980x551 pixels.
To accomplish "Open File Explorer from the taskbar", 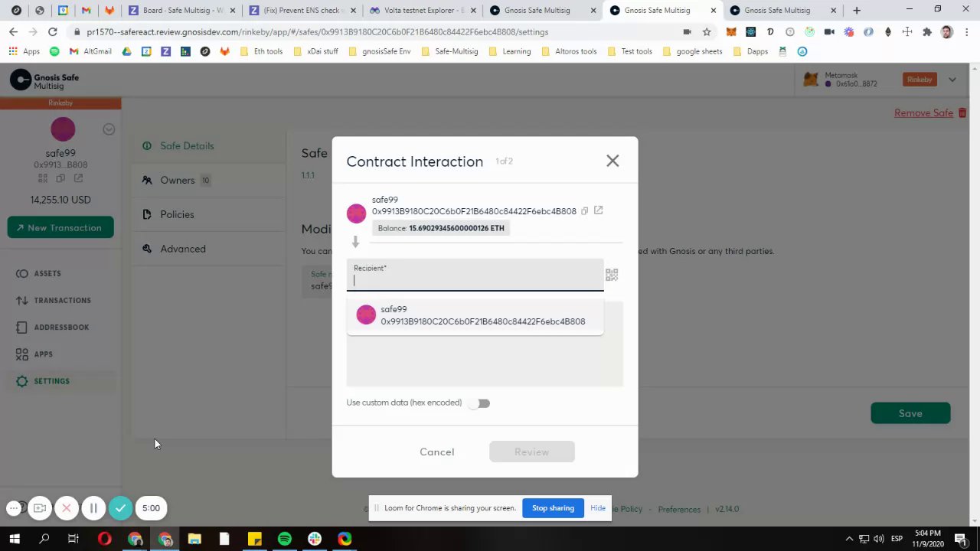I will [x=194, y=539].
